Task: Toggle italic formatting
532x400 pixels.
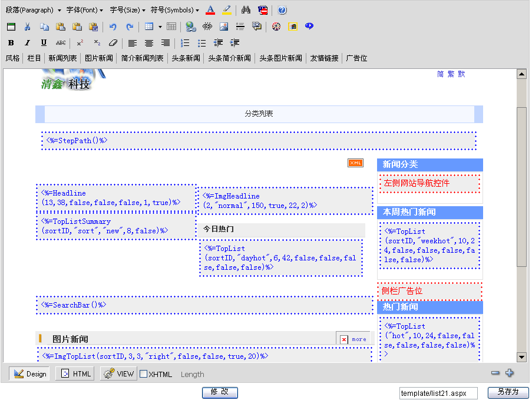Action: pos(28,43)
